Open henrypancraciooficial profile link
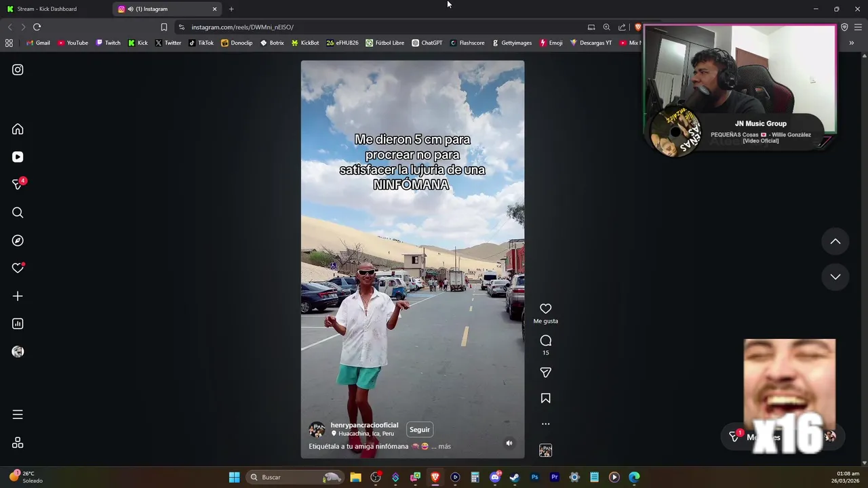The height and width of the screenshot is (488, 868). pyautogui.click(x=364, y=425)
